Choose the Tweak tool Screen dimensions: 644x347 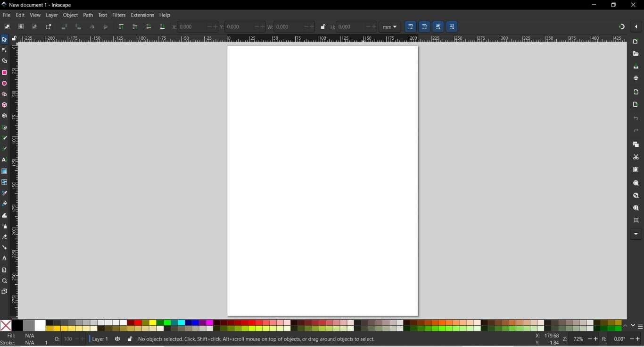[4, 215]
